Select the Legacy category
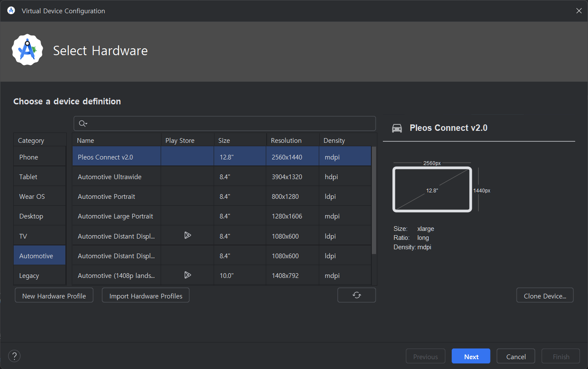 (40, 276)
